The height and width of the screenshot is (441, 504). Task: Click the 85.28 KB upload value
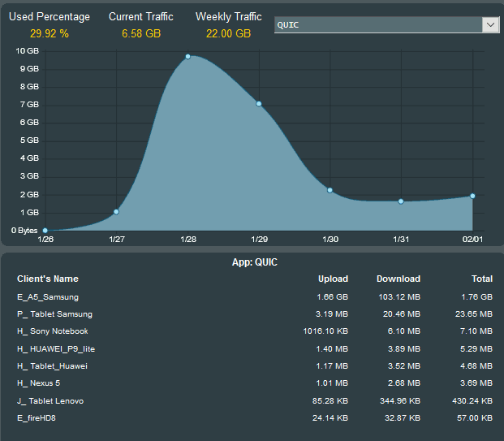330,401
